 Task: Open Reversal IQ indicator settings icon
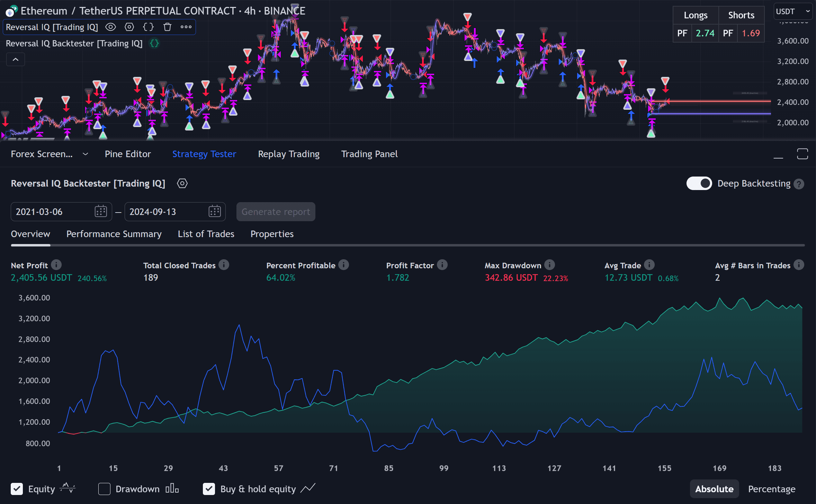pyautogui.click(x=129, y=27)
